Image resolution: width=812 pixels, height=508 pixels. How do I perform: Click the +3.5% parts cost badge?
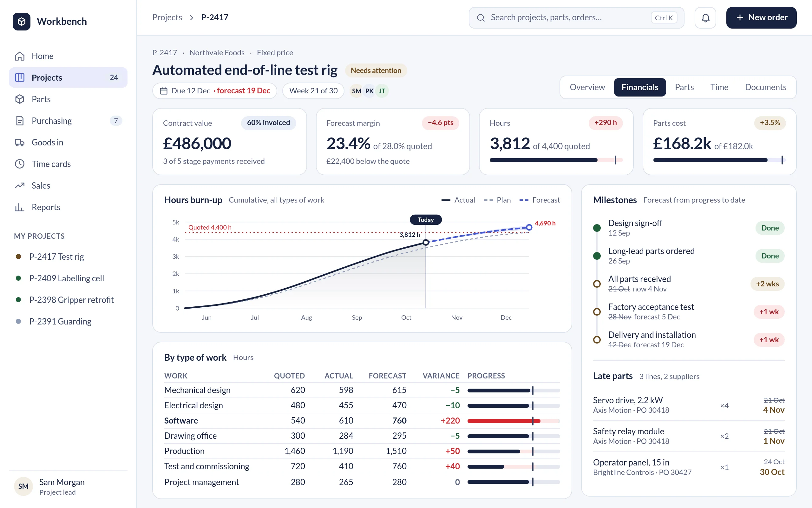click(770, 123)
